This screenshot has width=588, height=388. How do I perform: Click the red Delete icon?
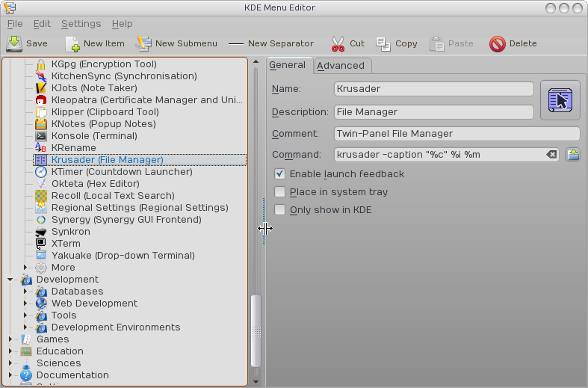pos(498,44)
